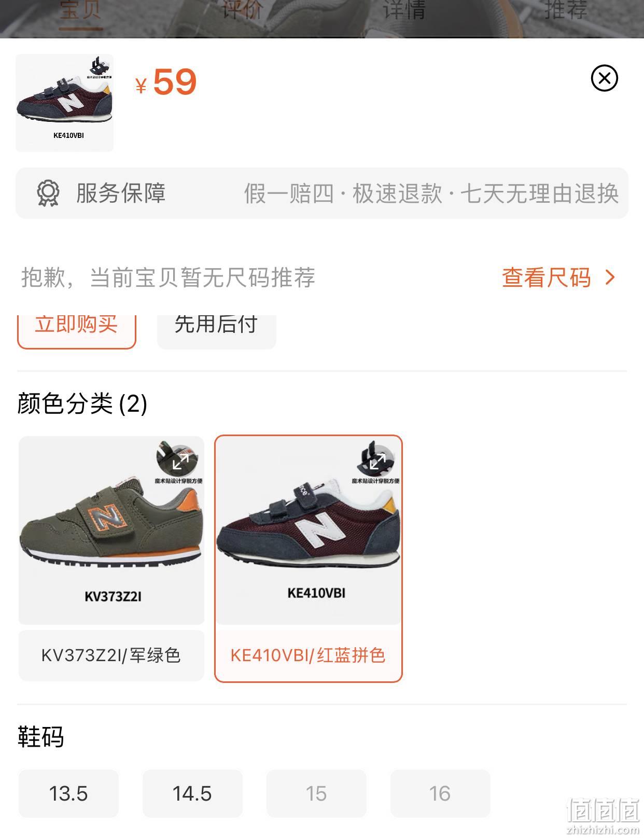Close the product options popup
This screenshot has width=644, height=839.
pyautogui.click(x=604, y=78)
